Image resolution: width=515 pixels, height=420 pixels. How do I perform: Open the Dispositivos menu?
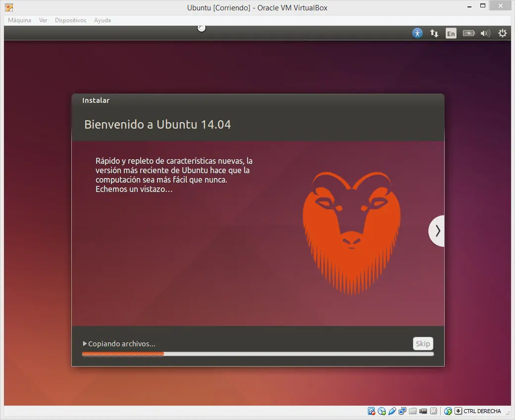click(x=70, y=20)
